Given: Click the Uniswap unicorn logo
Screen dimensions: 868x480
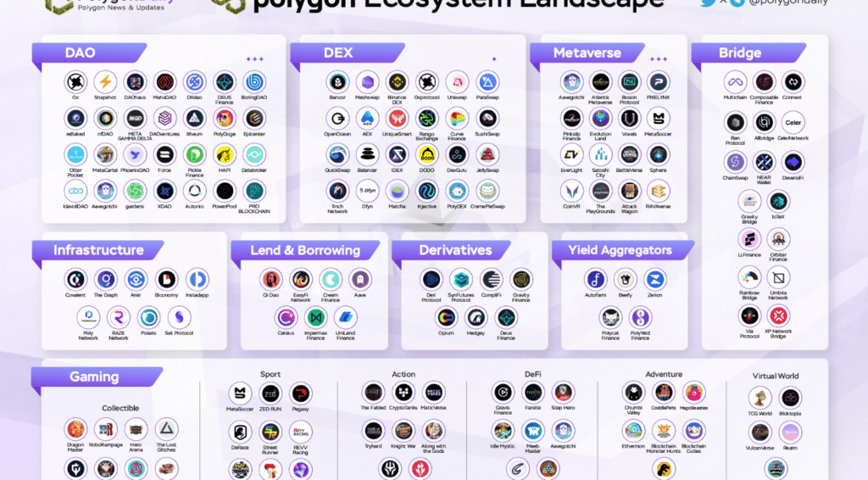Looking at the screenshot, I should tap(457, 82).
